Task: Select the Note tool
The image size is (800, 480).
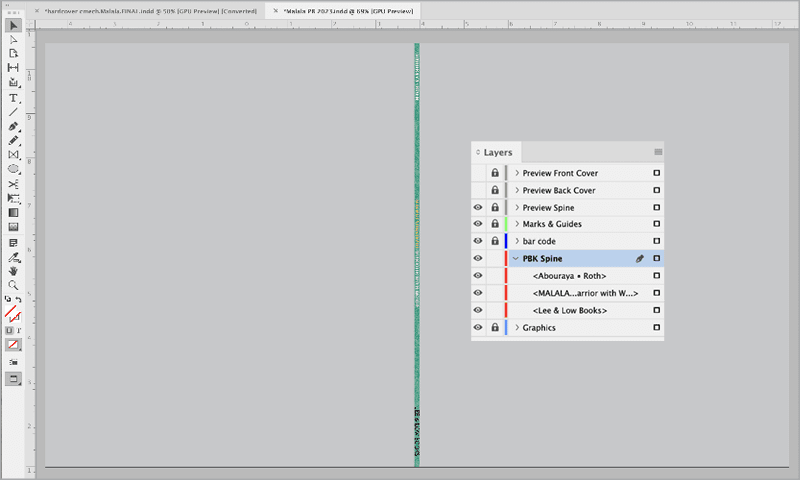Action: pos(14,243)
